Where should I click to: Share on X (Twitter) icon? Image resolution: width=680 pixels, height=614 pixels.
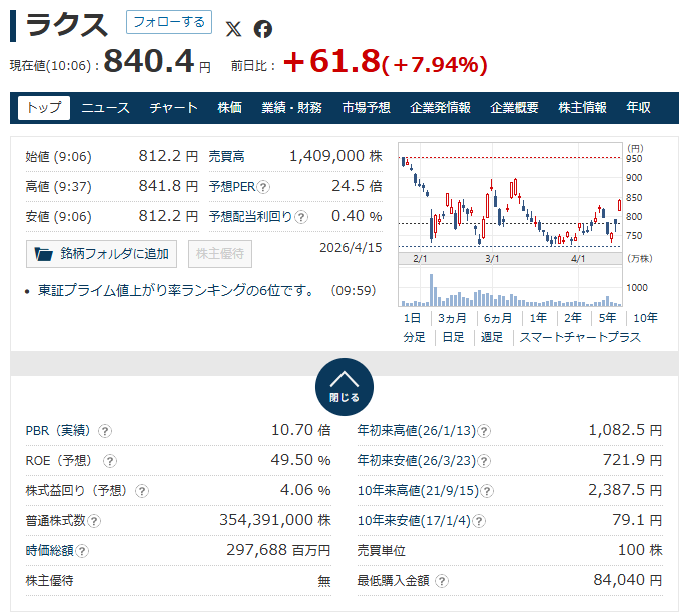[x=233, y=29]
